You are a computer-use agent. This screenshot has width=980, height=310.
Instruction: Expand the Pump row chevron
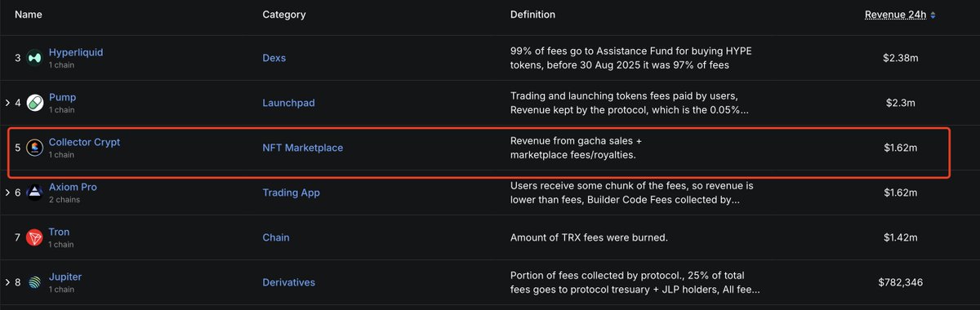(7, 103)
